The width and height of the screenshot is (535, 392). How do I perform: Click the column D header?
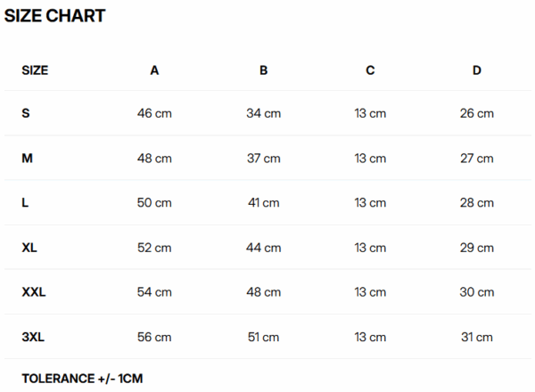[477, 69]
